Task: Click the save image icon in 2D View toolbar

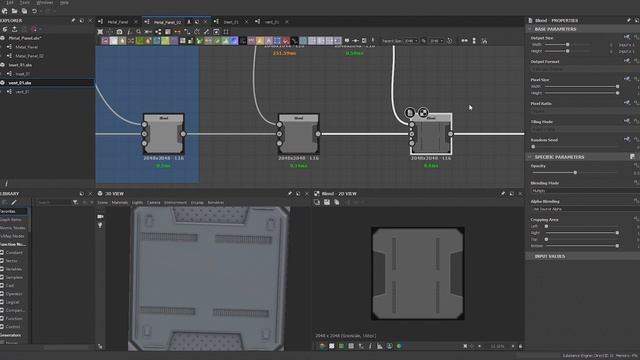Action: tap(327, 202)
